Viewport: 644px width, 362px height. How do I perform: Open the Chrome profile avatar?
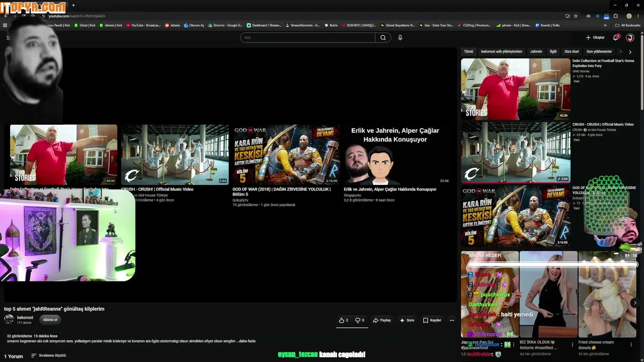[629, 16]
